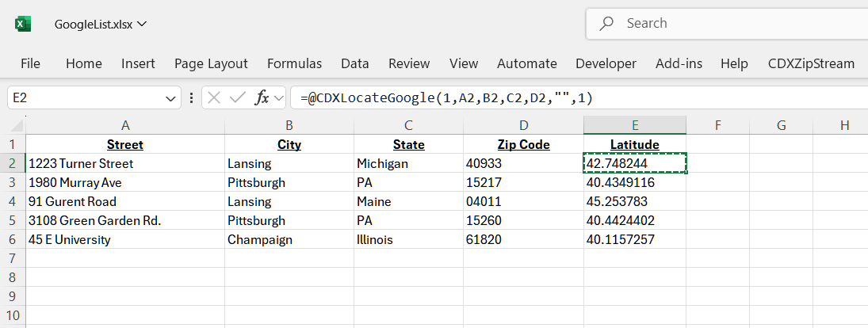This screenshot has width=868, height=328.
Task: Select latitude cell 40.4349116
Action: point(635,182)
